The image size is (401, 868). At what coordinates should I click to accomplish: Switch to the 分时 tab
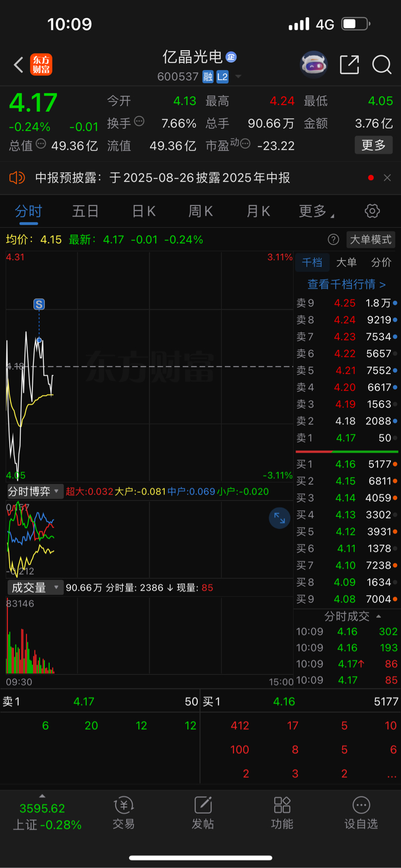(x=28, y=211)
